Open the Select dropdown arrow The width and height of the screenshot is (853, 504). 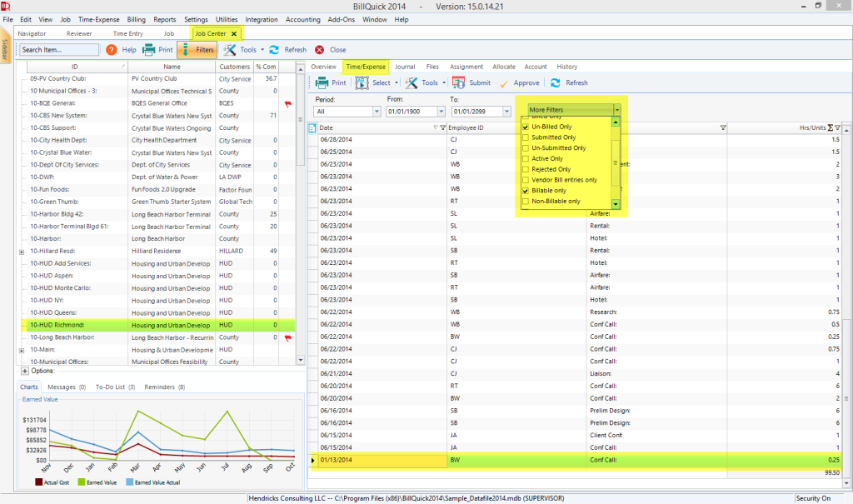pyautogui.click(x=396, y=83)
